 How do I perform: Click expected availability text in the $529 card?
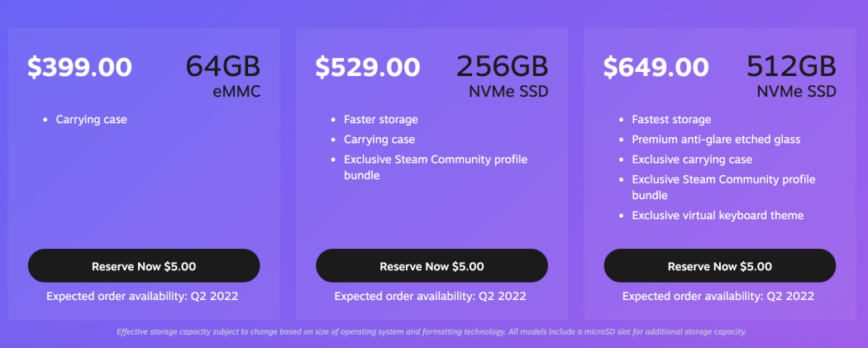point(430,296)
